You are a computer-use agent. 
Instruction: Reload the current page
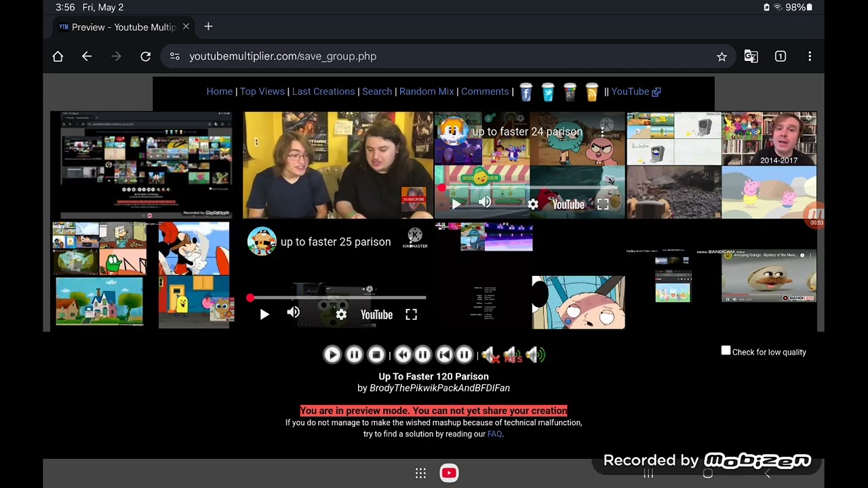tap(145, 56)
